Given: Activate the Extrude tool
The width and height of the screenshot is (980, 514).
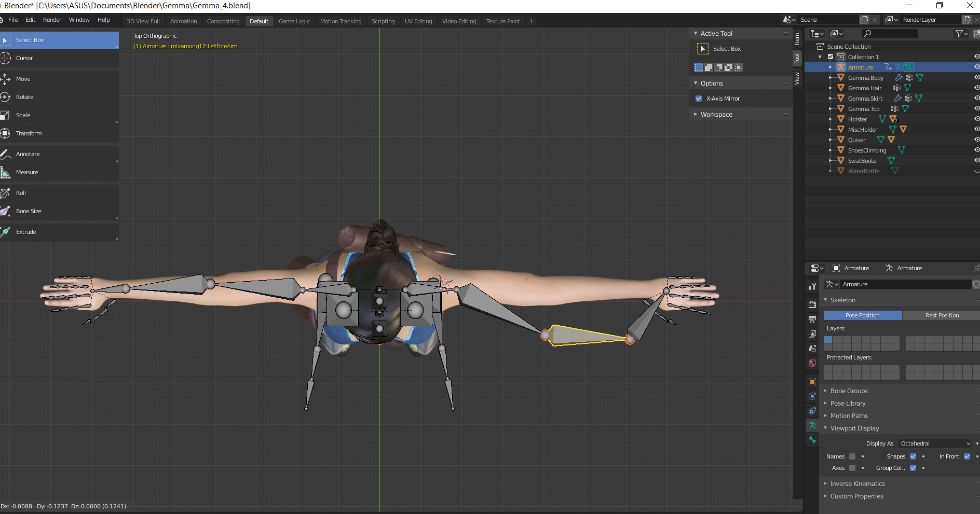Looking at the screenshot, I should 26,232.
